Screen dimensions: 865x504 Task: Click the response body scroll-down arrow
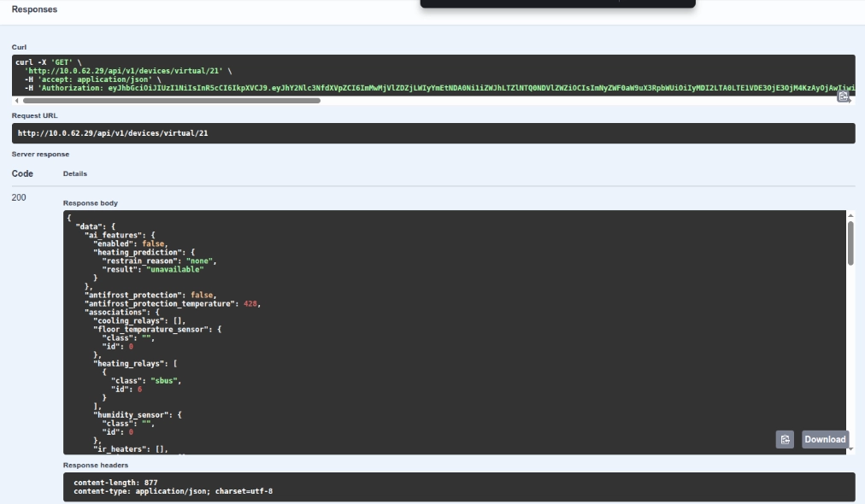coord(850,449)
